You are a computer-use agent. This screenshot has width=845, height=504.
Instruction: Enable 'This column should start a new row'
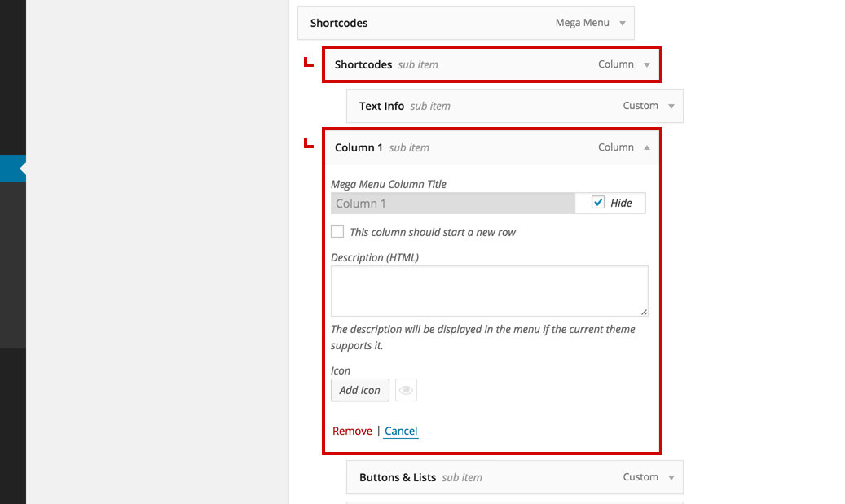coord(337,231)
